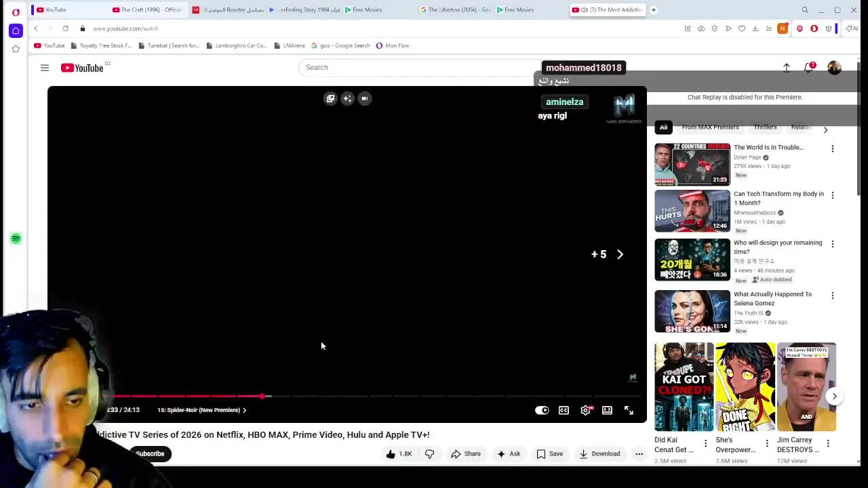Open the Opera sidebar home icon
The width and height of the screenshot is (868, 488).
tap(16, 30)
